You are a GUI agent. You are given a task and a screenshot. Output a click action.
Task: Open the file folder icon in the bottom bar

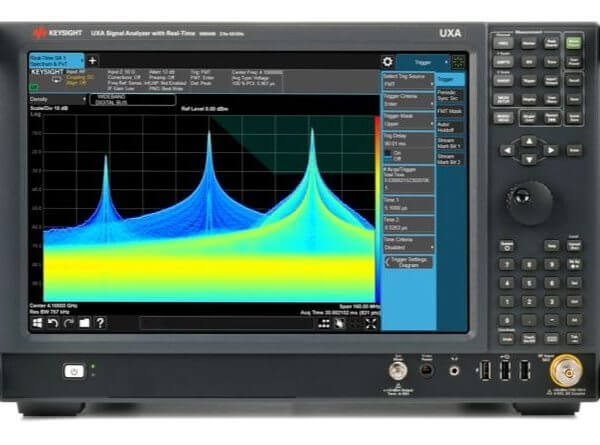click(84, 323)
